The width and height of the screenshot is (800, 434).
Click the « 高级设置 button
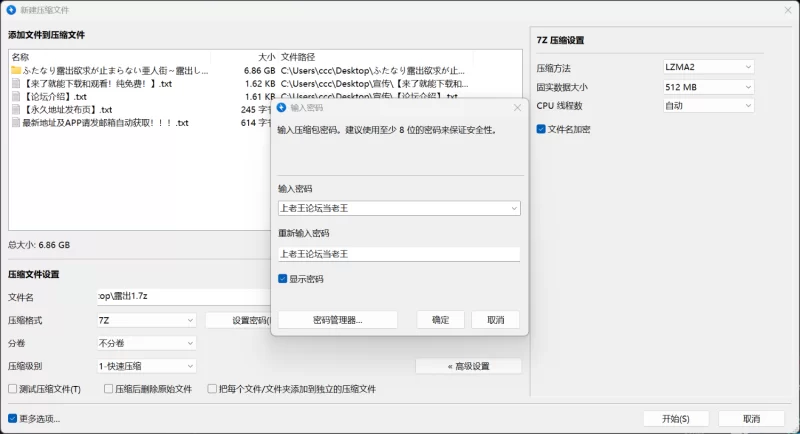pos(468,366)
